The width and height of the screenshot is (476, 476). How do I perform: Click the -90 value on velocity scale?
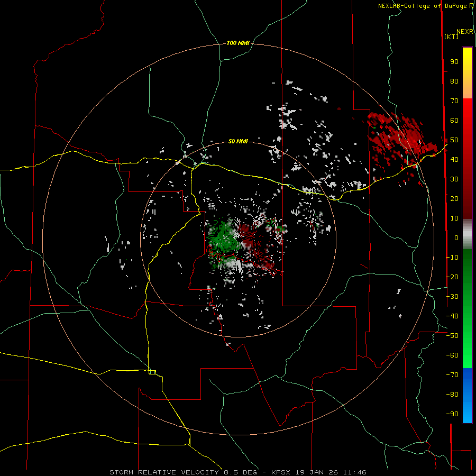pyautogui.click(x=452, y=414)
